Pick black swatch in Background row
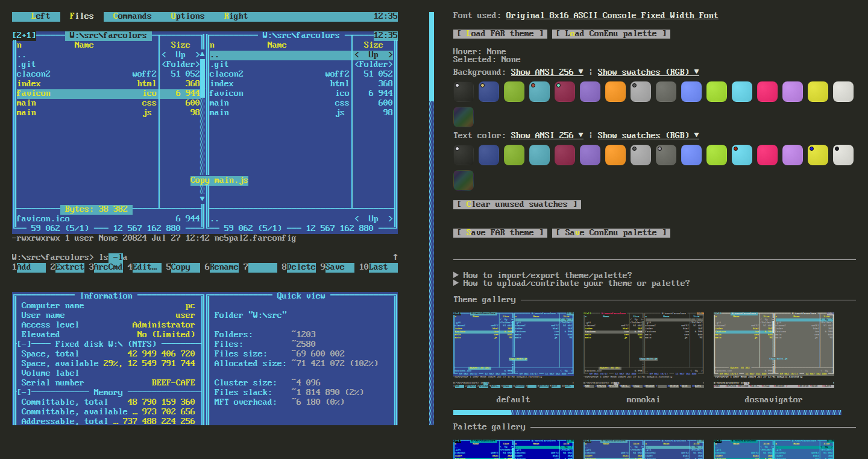Viewport: 868px width, 459px height. point(464,92)
